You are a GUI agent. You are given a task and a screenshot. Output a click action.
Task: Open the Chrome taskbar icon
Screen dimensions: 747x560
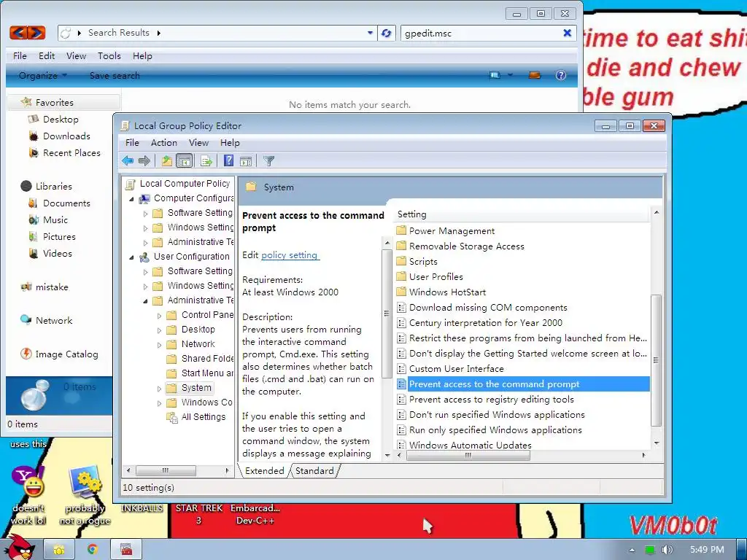coord(93,550)
